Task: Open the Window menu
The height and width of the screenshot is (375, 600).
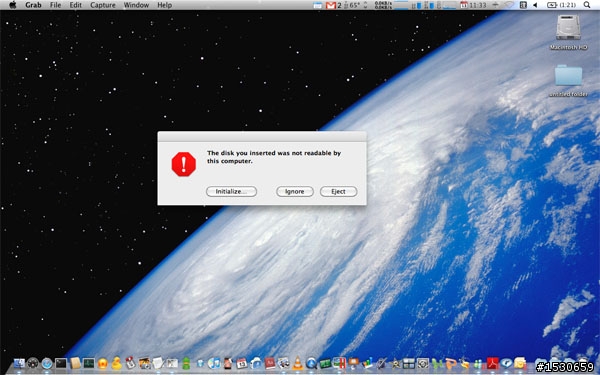Action: [x=136, y=5]
